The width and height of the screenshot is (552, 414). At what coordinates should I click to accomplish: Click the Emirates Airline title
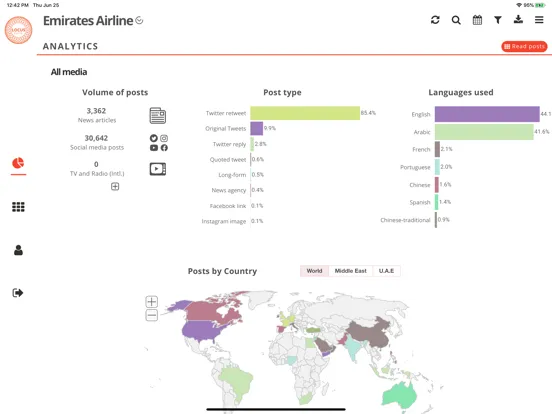[x=88, y=20]
